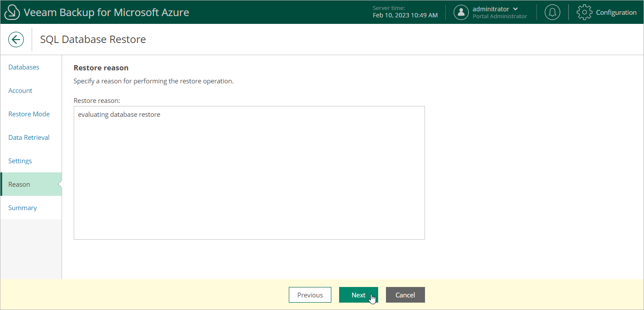Click the Configuration gear icon
Screen dimensions: 644x310
point(585,12)
